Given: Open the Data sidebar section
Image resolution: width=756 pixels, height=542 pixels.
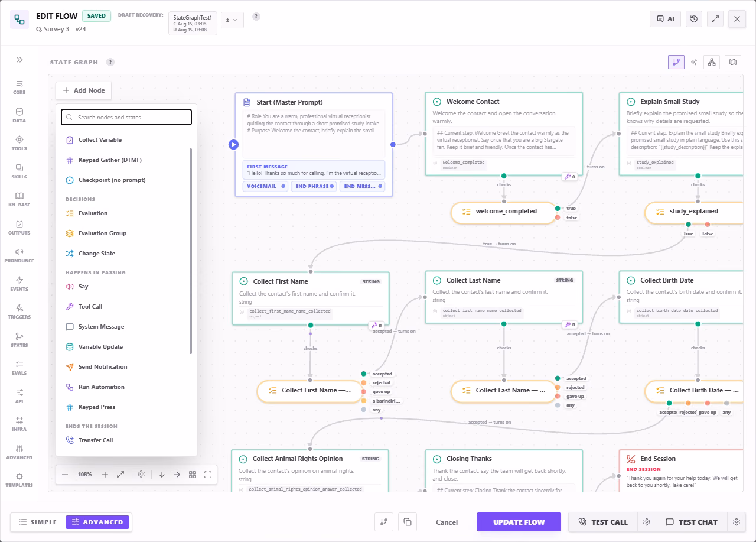Looking at the screenshot, I should tap(19, 115).
